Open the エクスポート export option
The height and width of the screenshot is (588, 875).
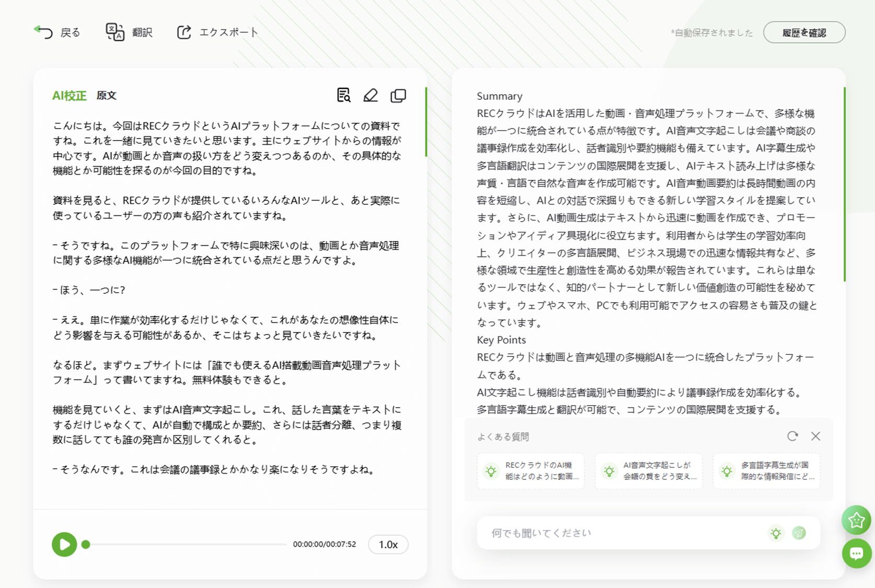click(x=229, y=32)
